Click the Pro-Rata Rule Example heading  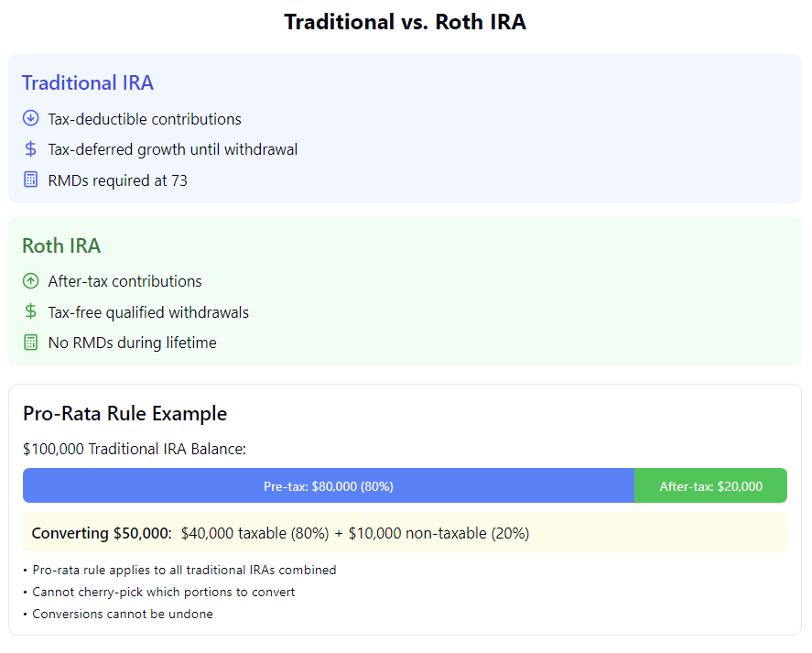125,414
